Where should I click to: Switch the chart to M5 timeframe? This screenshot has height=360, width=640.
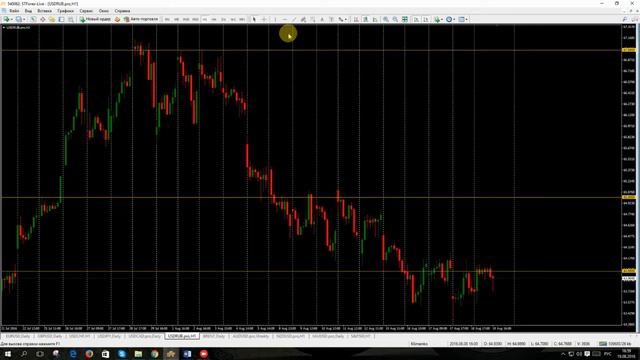[176, 19]
